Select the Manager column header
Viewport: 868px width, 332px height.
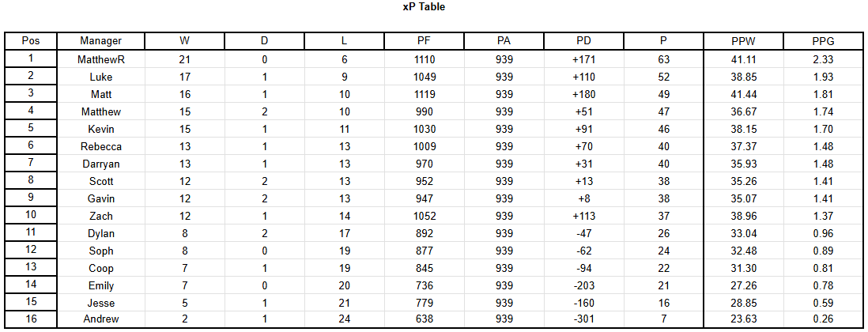(100, 41)
